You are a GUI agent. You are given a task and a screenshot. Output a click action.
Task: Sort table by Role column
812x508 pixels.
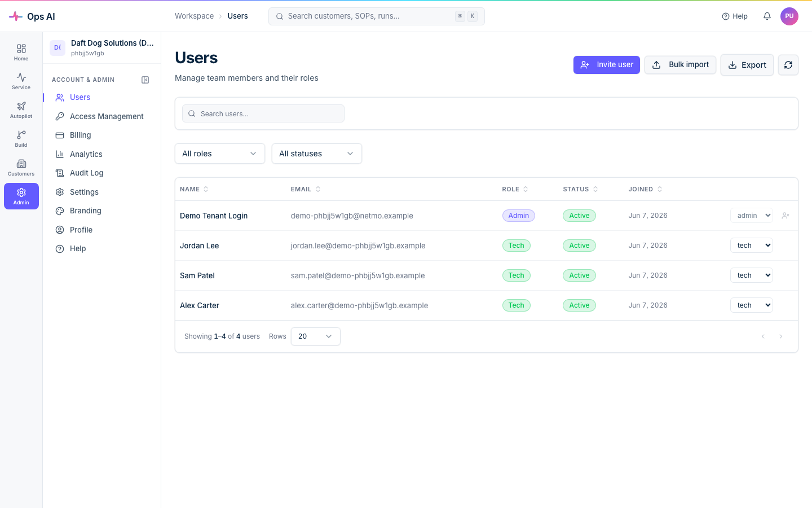[515, 189]
